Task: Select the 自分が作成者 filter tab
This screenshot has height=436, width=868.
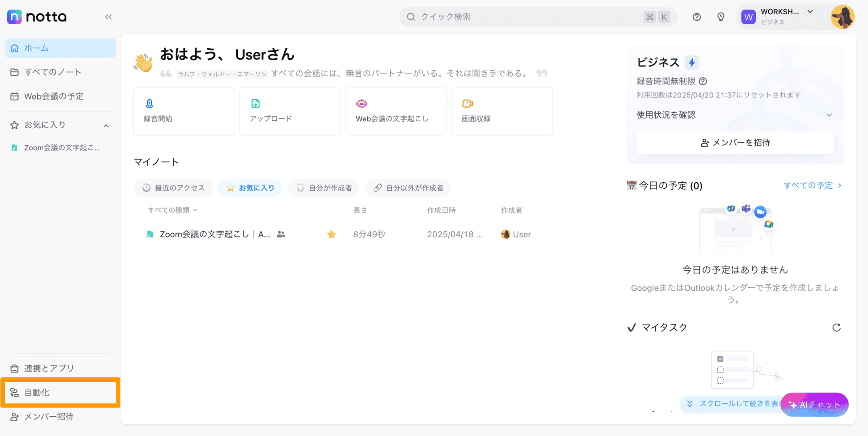Action: 323,188
